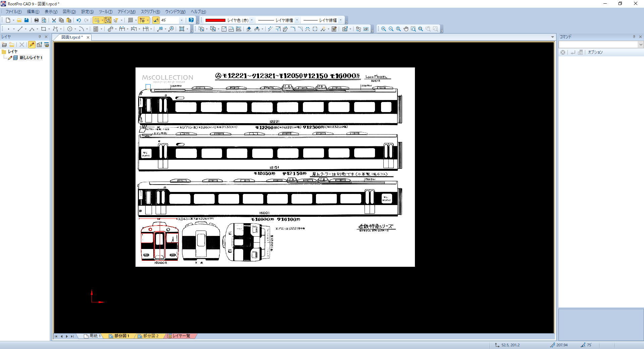Viewport: 644px width, 349px height.
Task: Toggle the highlighted group selection mode button
Action: coord(108,20)
